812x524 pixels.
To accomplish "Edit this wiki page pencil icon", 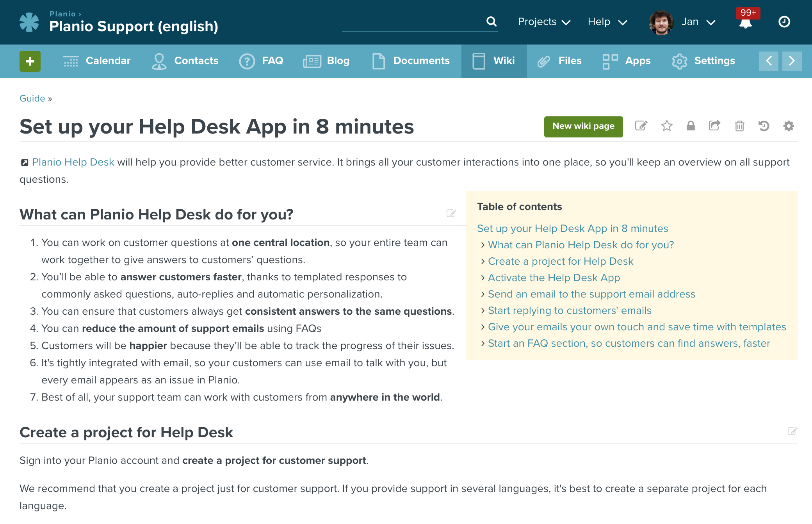I will (x=641, y=126).
